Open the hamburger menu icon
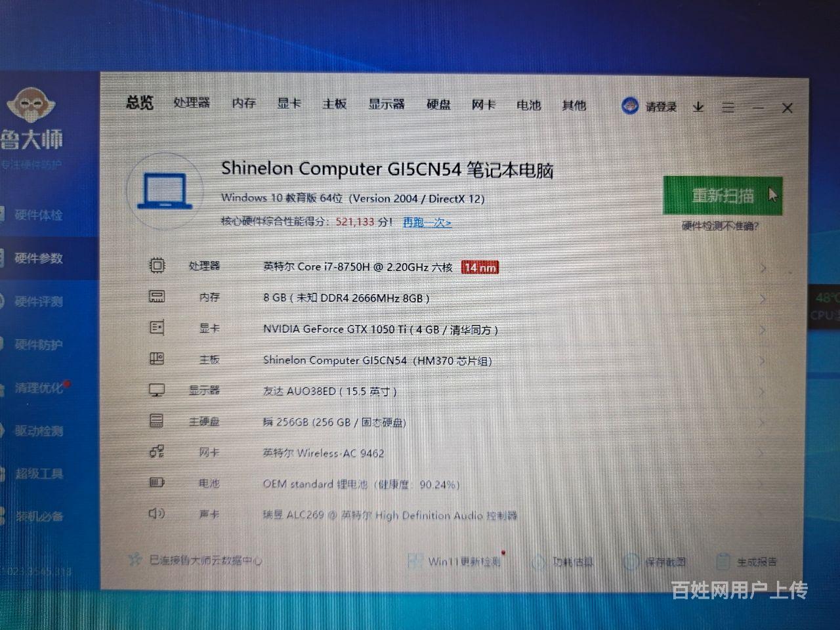Viewport: 840px width, 630px height. pos(728,107)
